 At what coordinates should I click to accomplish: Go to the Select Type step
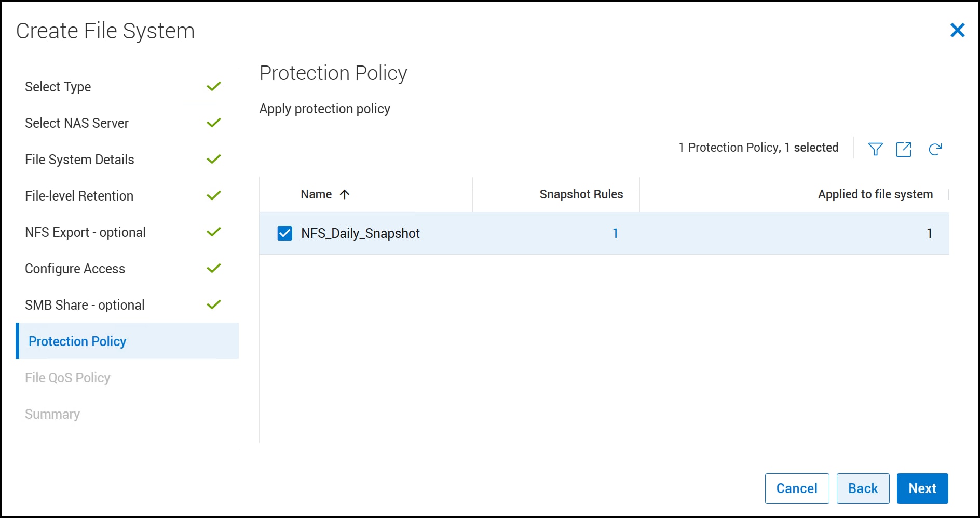coord(58,87)
